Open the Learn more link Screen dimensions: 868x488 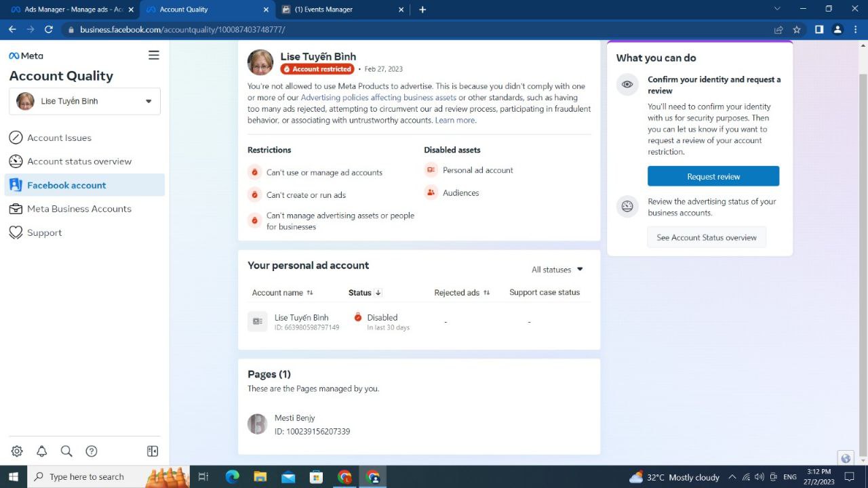pos(455,120)
